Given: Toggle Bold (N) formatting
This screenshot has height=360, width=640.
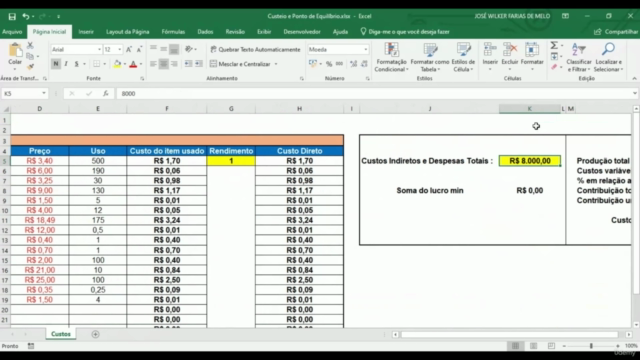Looking at the screenshot, I should (56, 64).
